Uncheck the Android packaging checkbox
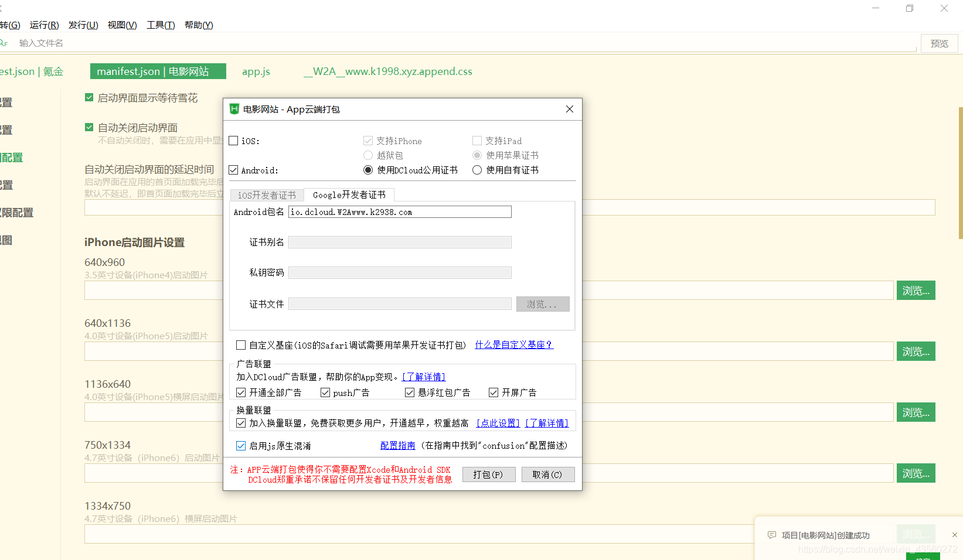963x560 pixels. pyautogui.click(x=233, y=170)
